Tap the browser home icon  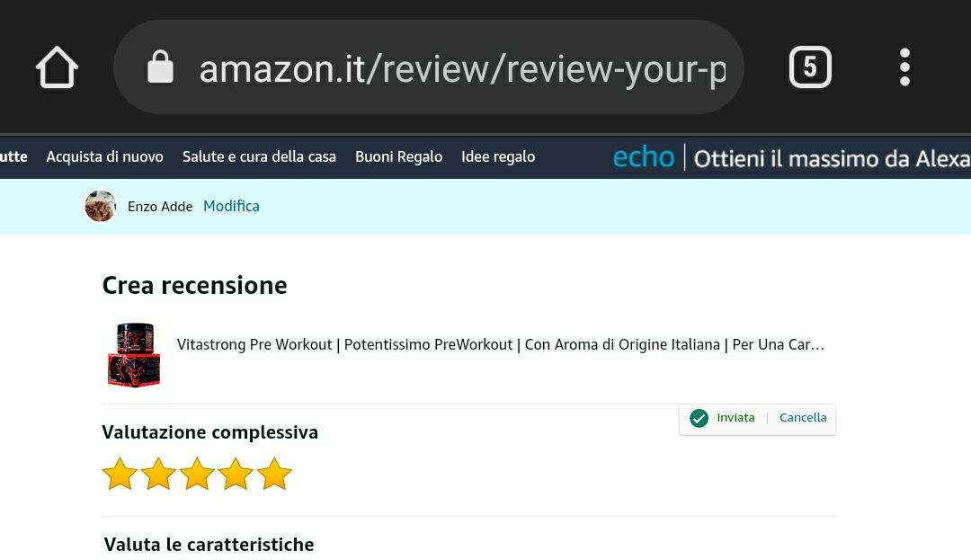57,67
